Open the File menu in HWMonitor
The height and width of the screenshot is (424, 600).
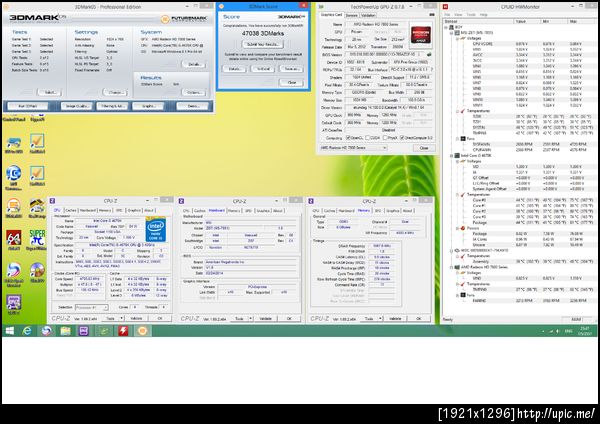click(x=447, y=15)
